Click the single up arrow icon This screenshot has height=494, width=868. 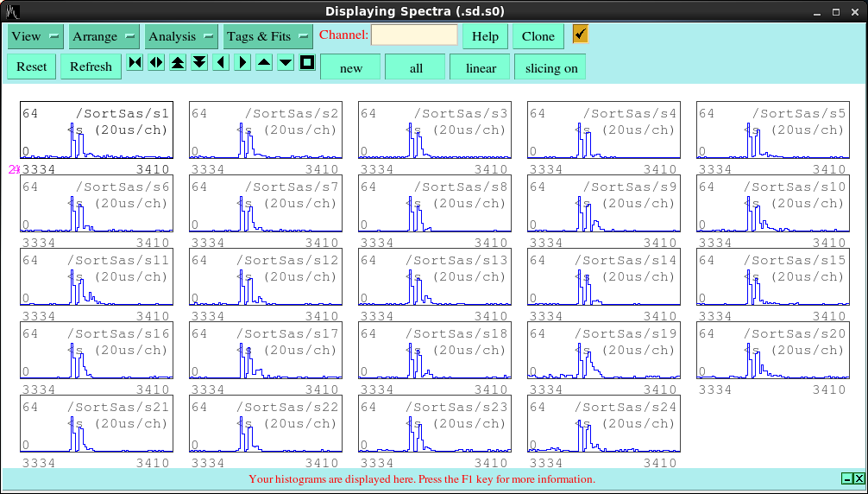click(x=264, y=62)
